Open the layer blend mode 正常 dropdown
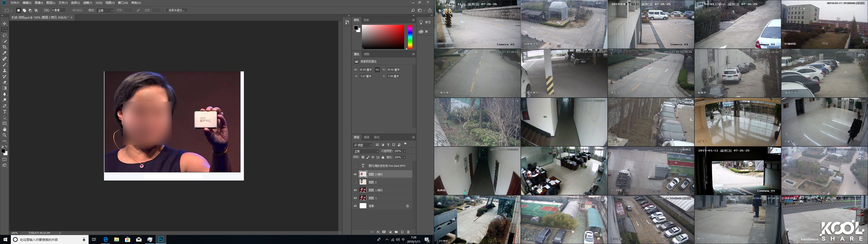Screen dimensions: 868x244 pos(366,151)
